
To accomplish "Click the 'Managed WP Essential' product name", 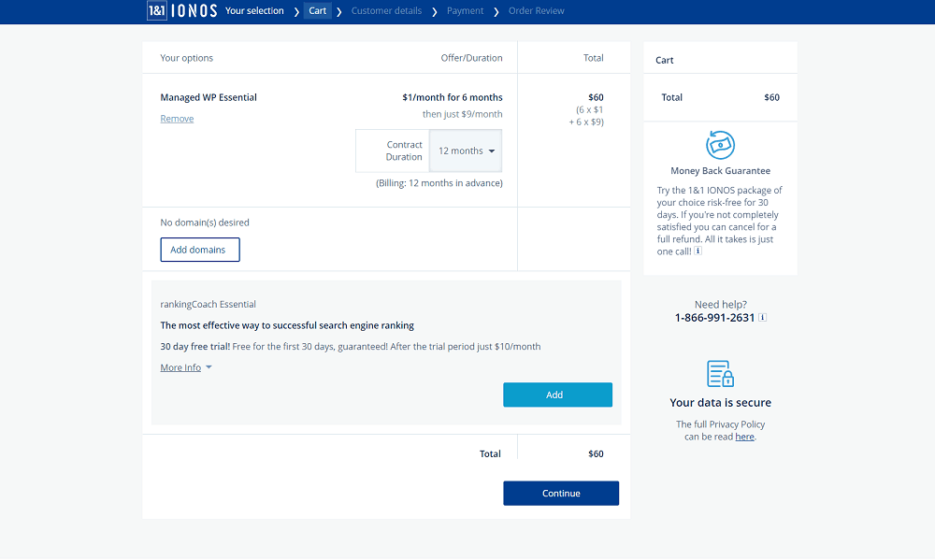I will coord(209,97).
